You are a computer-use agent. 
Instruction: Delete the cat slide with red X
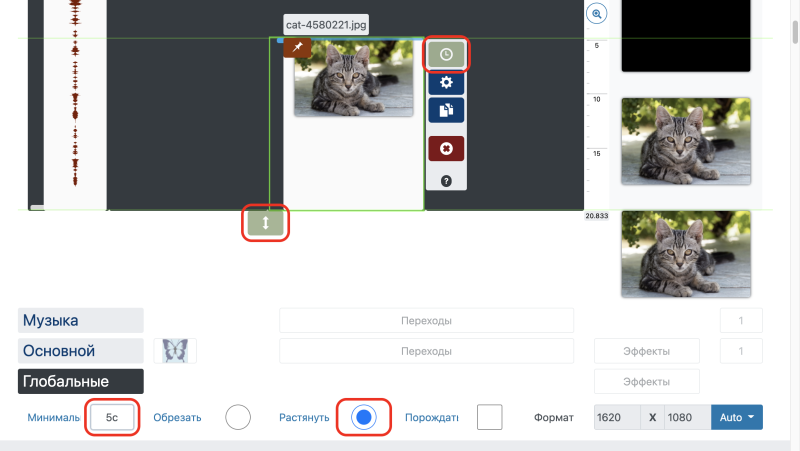[x=446, y=148]
